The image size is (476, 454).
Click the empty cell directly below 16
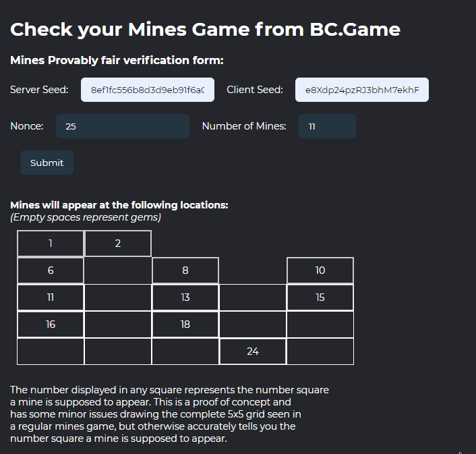[51, 351]
